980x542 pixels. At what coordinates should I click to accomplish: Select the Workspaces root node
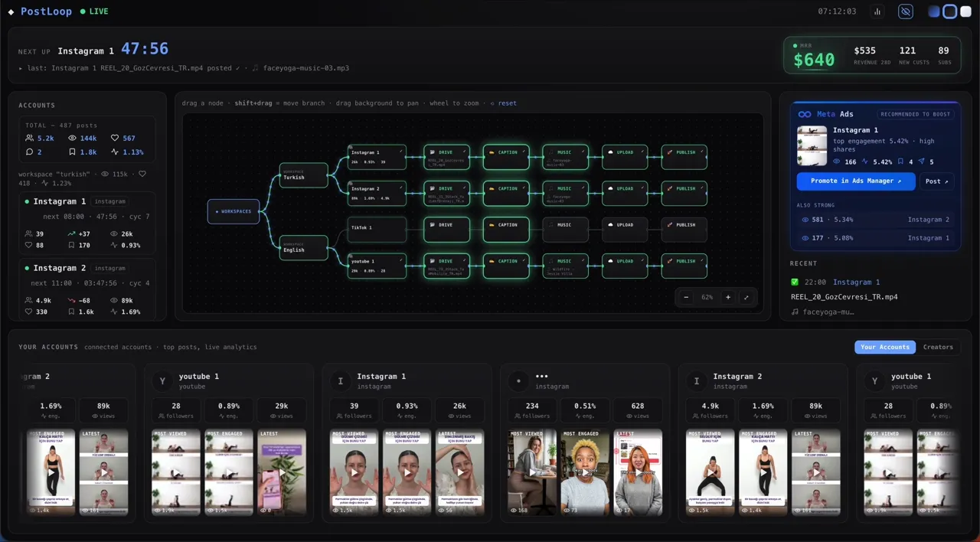[x=234, y=211]
